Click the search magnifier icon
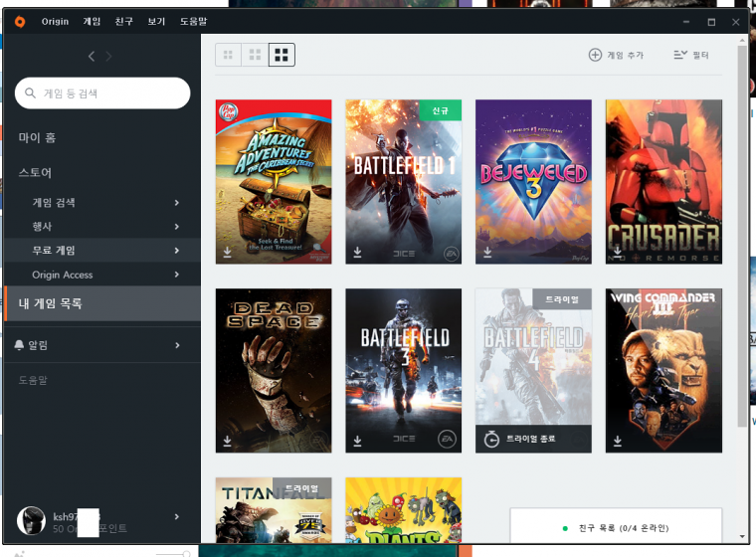Viewport: 756px width, 557px height. click(30, 93)
